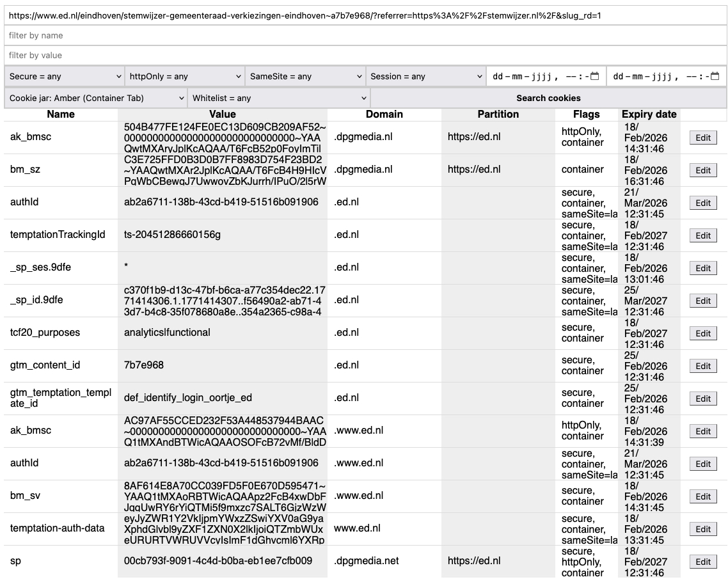Viewport: 728px width, 584px height.
Task: Select the URL field with the ed.nl address
Action: point(365,15)
